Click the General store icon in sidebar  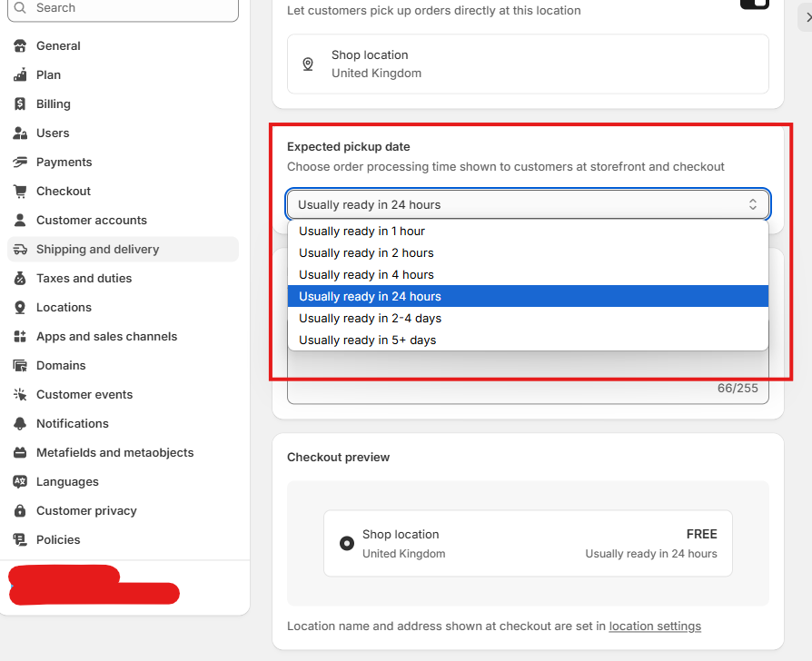pyautogui.click(x=20, y=46)
